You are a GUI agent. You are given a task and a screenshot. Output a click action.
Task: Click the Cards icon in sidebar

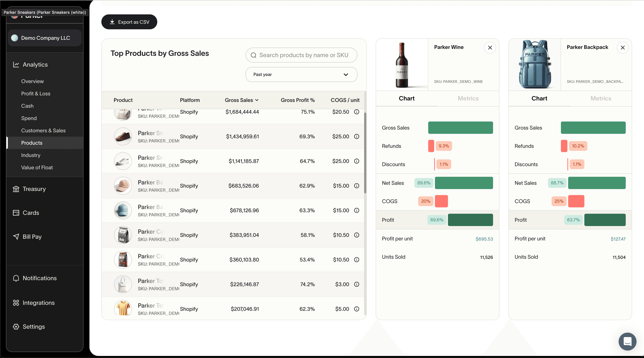pos(16,213)
